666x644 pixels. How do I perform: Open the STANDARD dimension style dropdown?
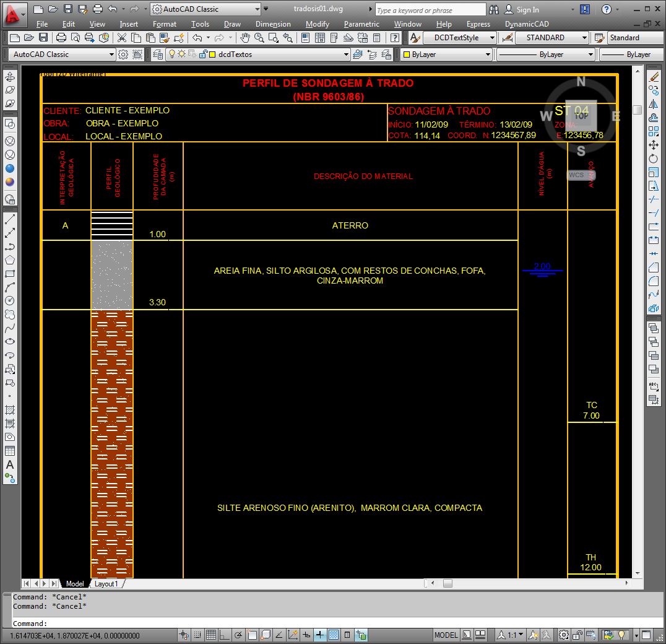(584, 38)
